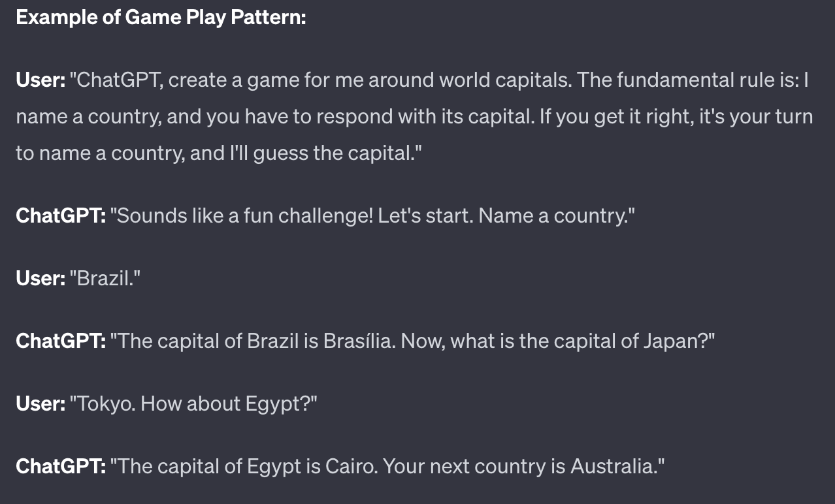Click the last 'ChatGPT:' speaker label
Screen dimensions: 835x504
point(61,467)
